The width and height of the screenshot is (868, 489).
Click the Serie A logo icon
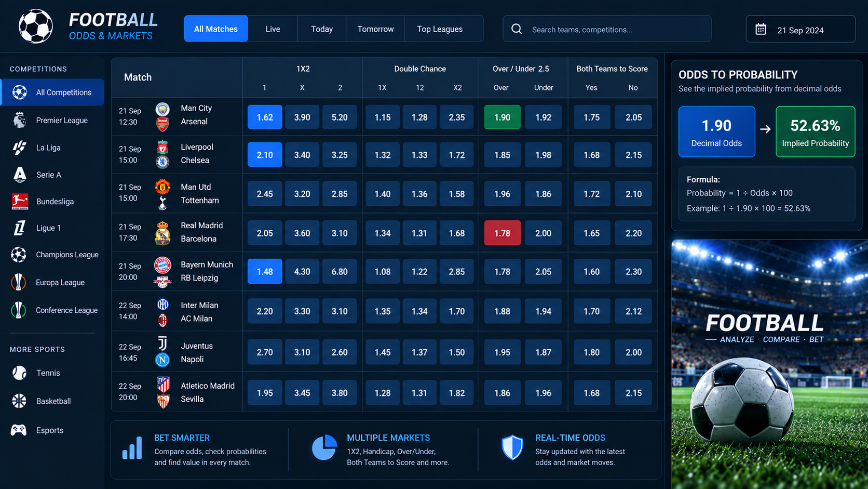pyautogui.click(x=20, y=175)
